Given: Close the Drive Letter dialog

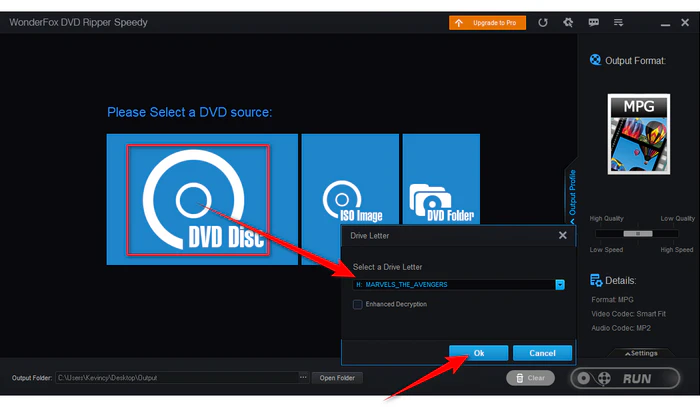Looking at the screenshot, I should pyautogui.click(x=562, y=235).
